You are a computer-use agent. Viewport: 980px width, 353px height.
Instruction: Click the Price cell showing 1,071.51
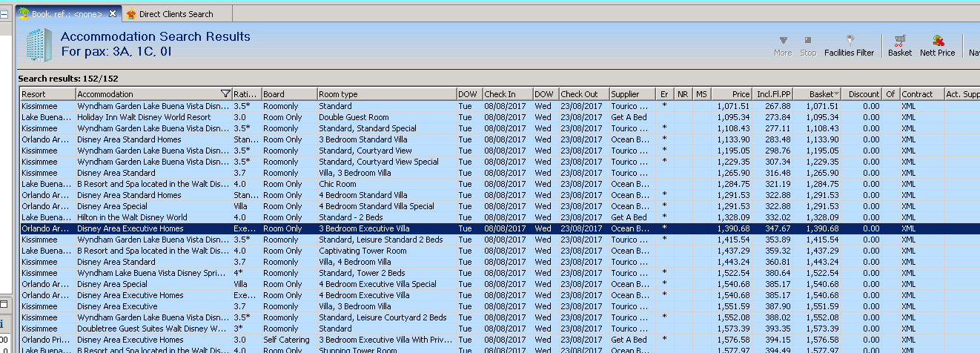(733, 106)
